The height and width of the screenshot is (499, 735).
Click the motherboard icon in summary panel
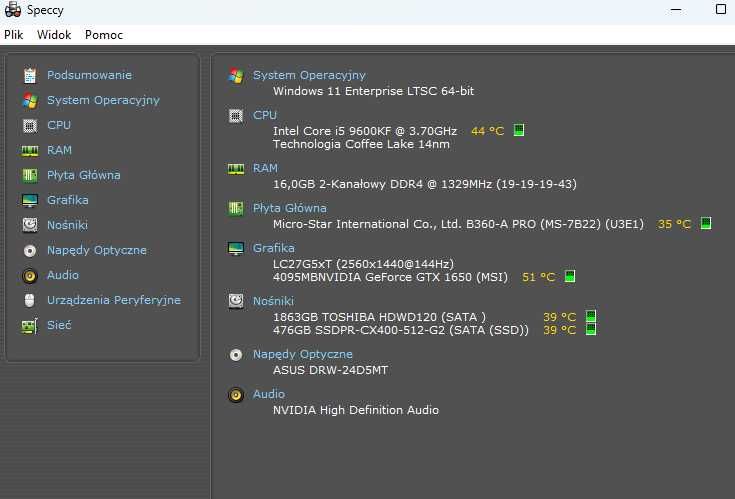point(236,209)
